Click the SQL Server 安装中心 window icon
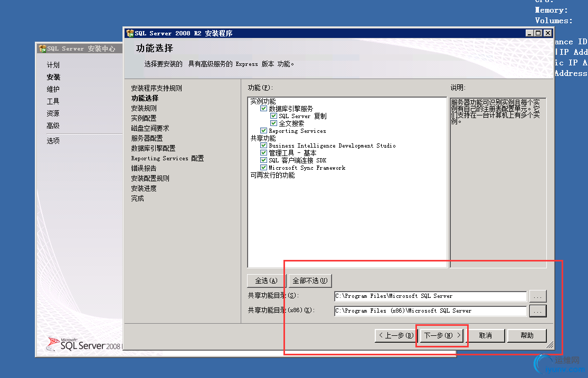Screen dimensions: 588x378 (x=42, y=49)
